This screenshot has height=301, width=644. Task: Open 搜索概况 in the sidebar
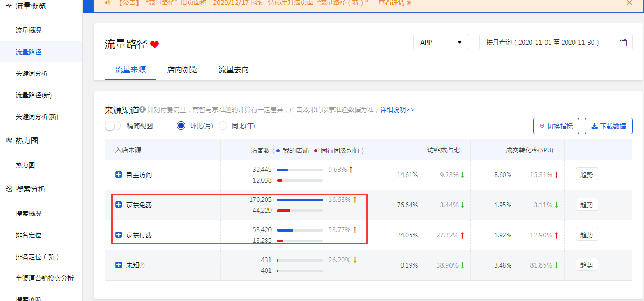tap(29, 214)
